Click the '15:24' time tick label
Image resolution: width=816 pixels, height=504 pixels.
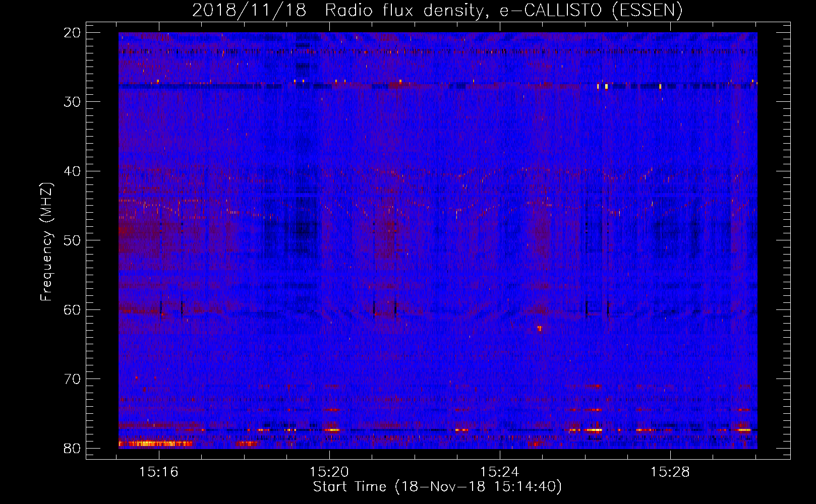coord(500,472)
